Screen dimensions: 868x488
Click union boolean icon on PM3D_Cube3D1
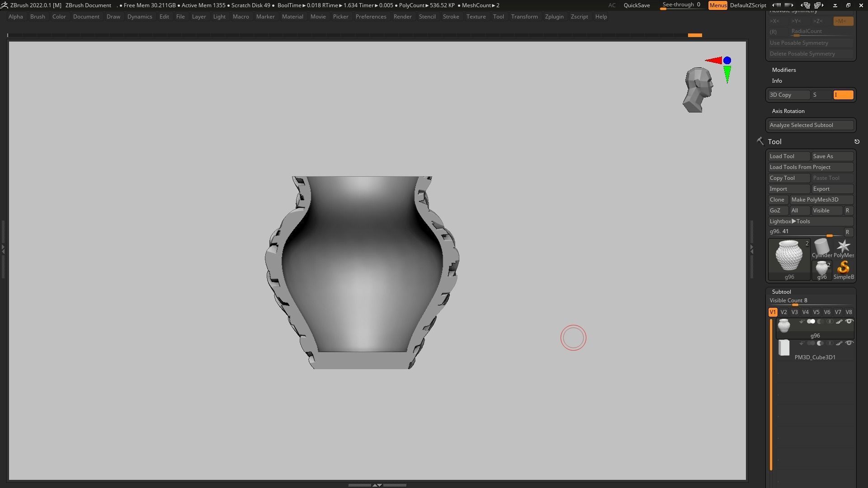point(811,343)
